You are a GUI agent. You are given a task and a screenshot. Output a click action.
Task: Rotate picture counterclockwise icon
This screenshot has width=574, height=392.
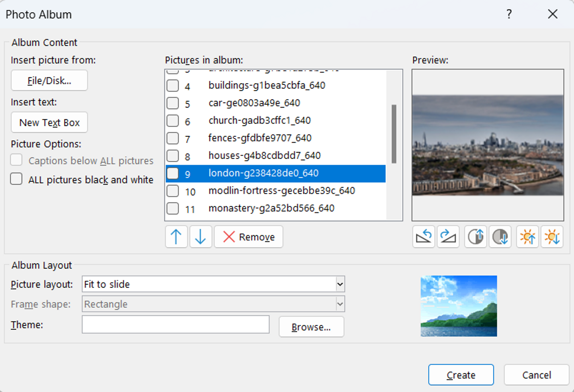coord(423,237)
